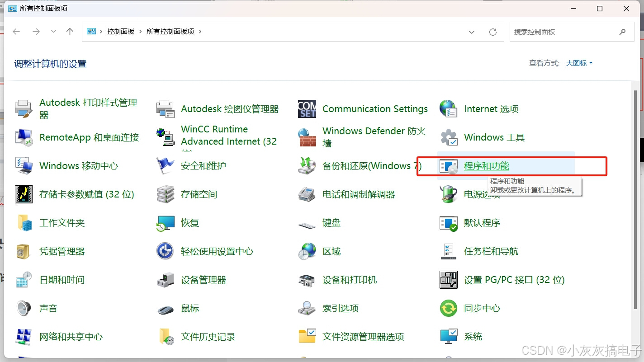Click the 声音 speaker icon
Screen dimensions: 644x362
[24, 308]
